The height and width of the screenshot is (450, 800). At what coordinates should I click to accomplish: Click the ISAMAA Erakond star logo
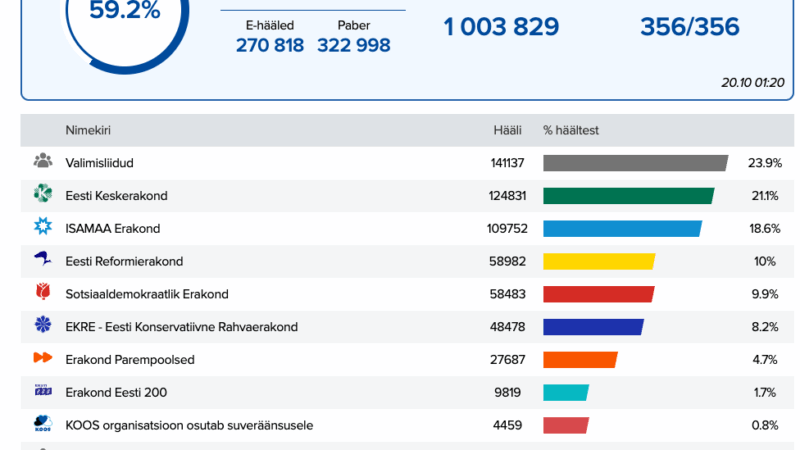click(43, 226)
